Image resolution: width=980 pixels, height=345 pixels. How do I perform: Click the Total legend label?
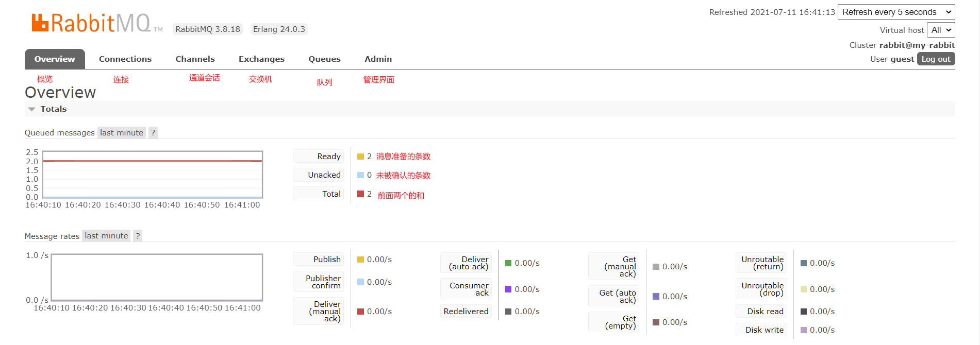[x=318, y=194]
